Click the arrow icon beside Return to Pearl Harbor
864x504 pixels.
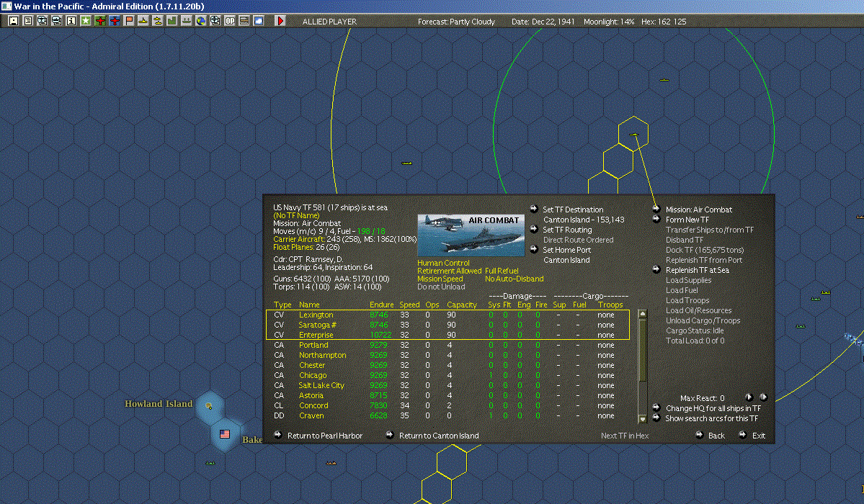coord(278,435)
